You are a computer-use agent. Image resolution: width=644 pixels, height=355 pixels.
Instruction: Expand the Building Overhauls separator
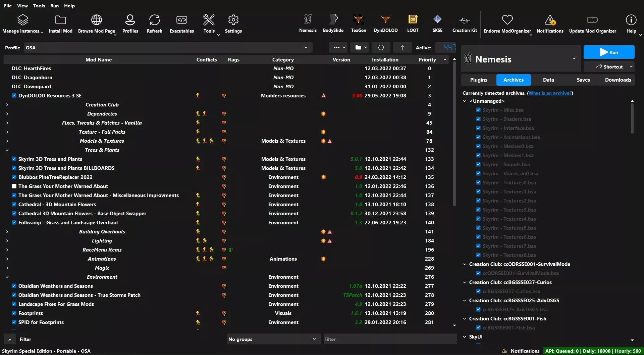click(x=7, y=231)
